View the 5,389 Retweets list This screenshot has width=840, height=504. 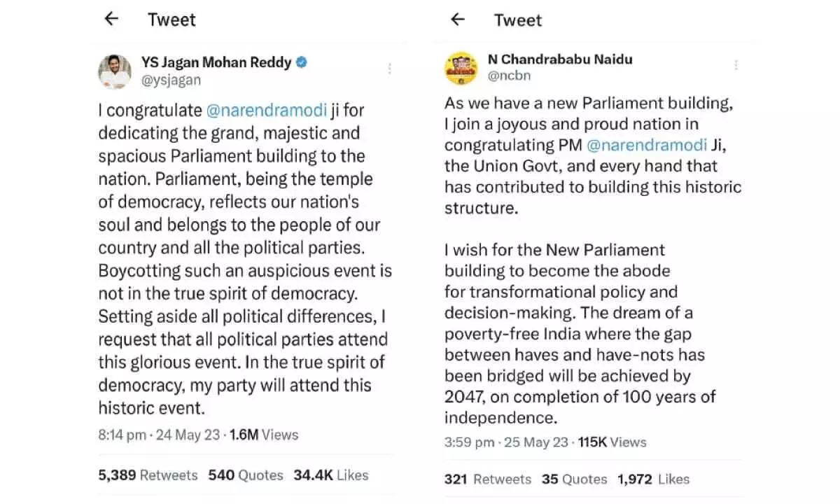point(148,475)
